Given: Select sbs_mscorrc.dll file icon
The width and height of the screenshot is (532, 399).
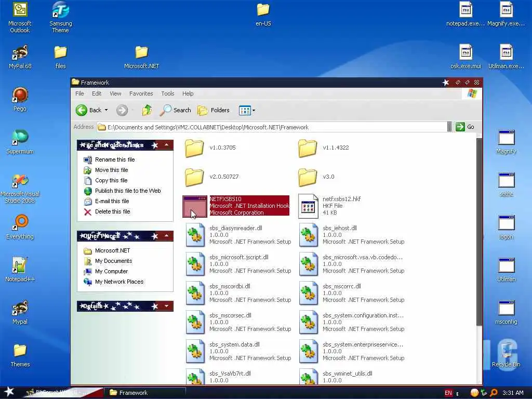Looking at the screenshot, I should pos(309,293).
